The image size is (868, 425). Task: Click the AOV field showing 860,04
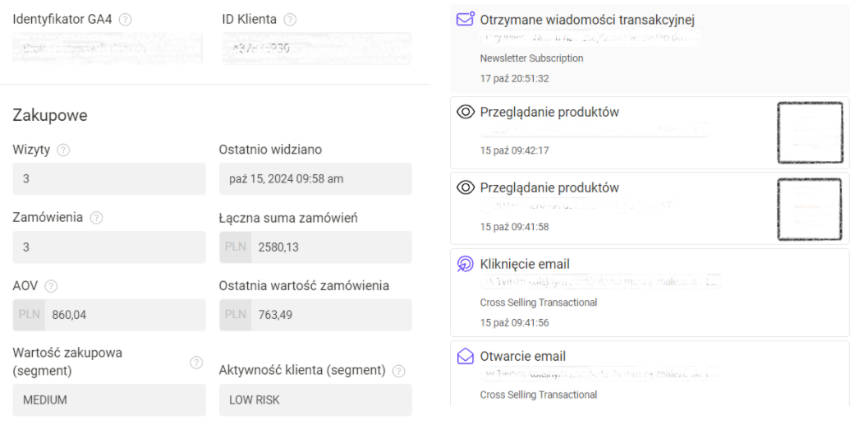[x=109, y=315]
